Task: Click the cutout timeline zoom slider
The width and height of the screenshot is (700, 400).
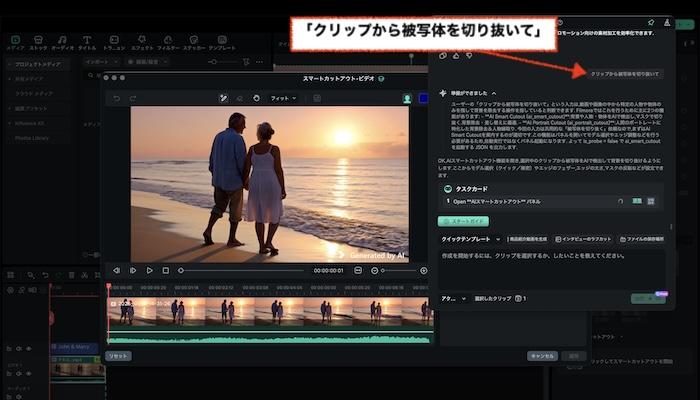Action: point(399,271)
